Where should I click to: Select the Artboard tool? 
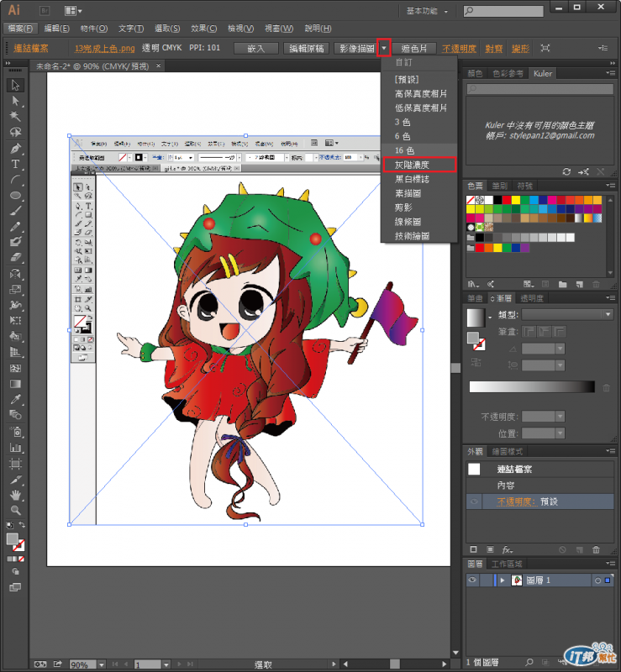pyautogui.click(x=15, y=464)
